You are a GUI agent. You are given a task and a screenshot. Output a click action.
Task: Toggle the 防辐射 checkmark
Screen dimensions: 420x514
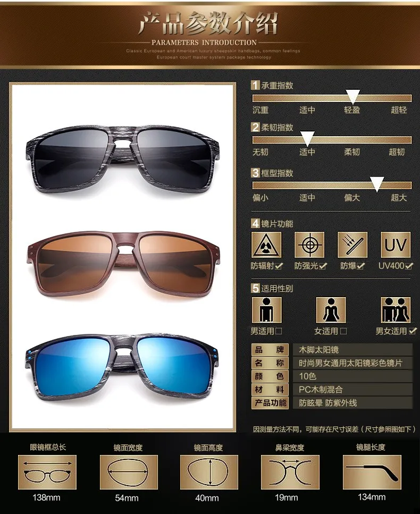[x=279, y=266]
